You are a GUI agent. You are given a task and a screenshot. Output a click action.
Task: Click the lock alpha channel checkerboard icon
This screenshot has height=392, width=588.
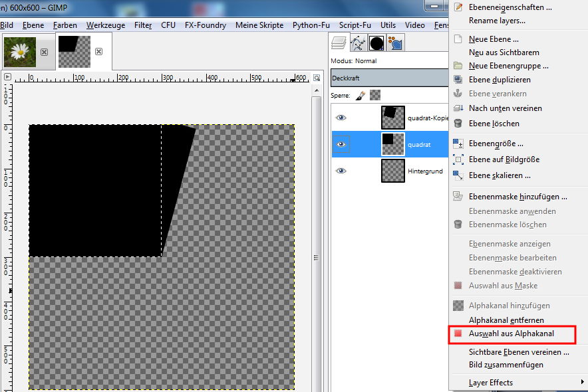(375, 96)
